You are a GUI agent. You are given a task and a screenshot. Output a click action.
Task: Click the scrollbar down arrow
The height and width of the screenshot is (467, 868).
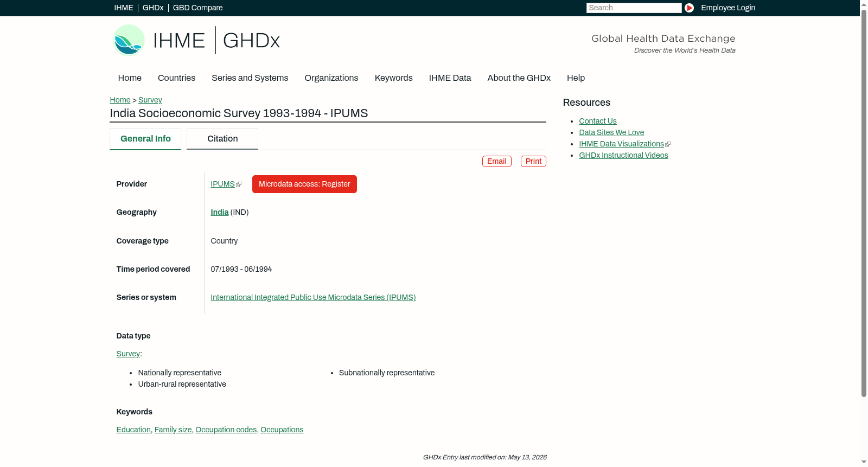click(x=864, y=462)
